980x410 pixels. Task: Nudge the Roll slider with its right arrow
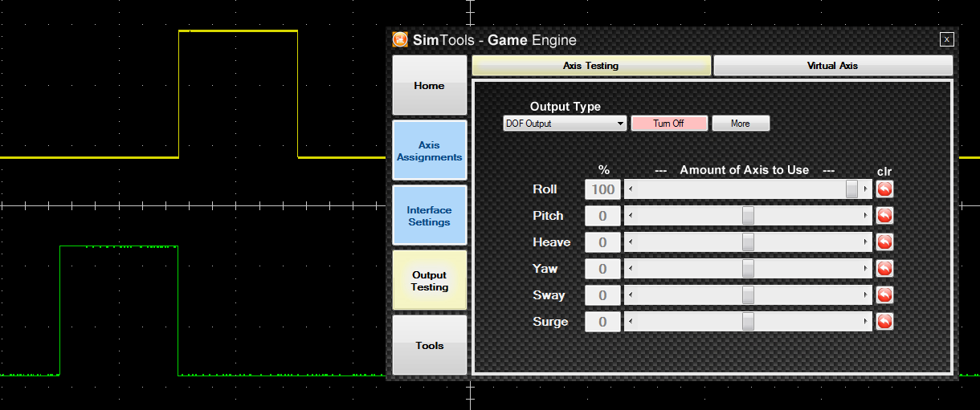click(865, 189)
